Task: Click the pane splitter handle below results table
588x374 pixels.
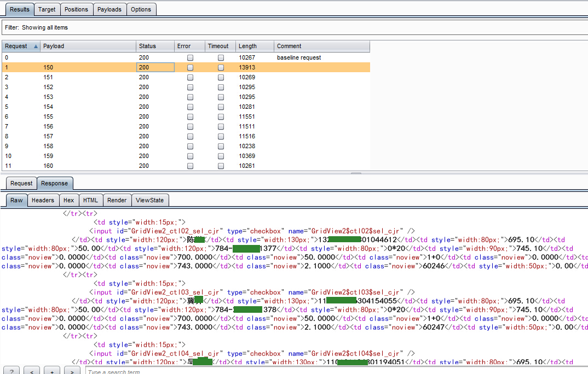Action: pos(356,173)
